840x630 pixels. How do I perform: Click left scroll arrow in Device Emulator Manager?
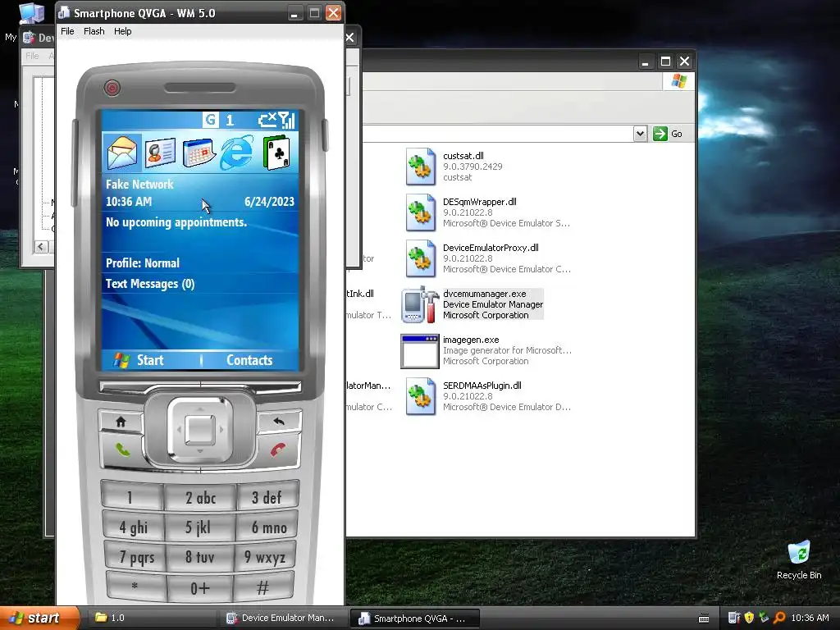(41, 247)
